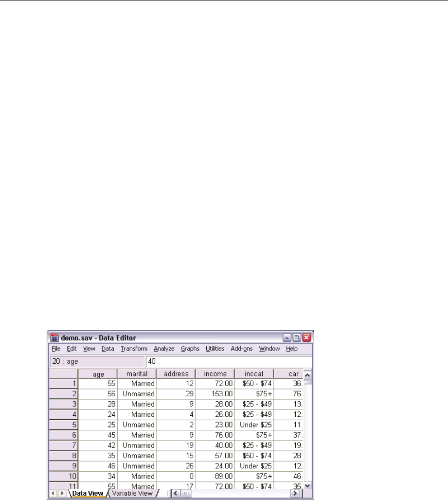This screenshot has height=500, width=448.
Task: Click income cell showing 57.00
Action: coord(215,456)
